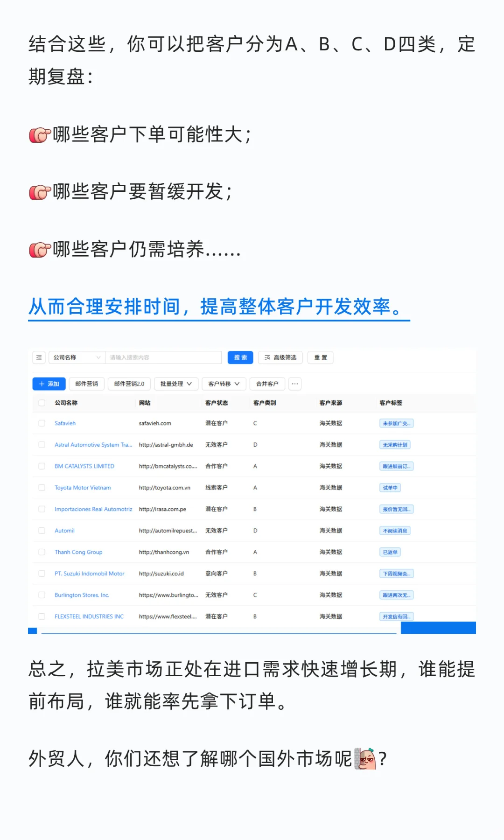Open the Safavieh company link

(x=65, y=423)
